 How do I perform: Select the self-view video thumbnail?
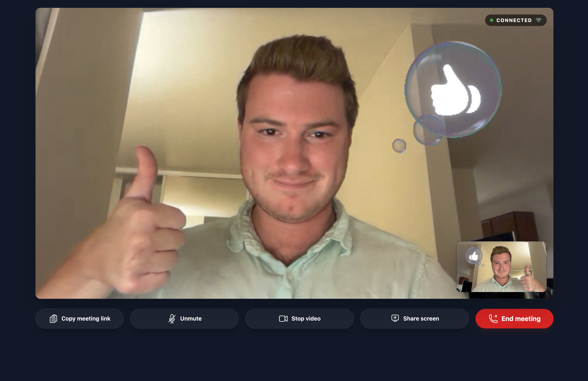point(501,267)
